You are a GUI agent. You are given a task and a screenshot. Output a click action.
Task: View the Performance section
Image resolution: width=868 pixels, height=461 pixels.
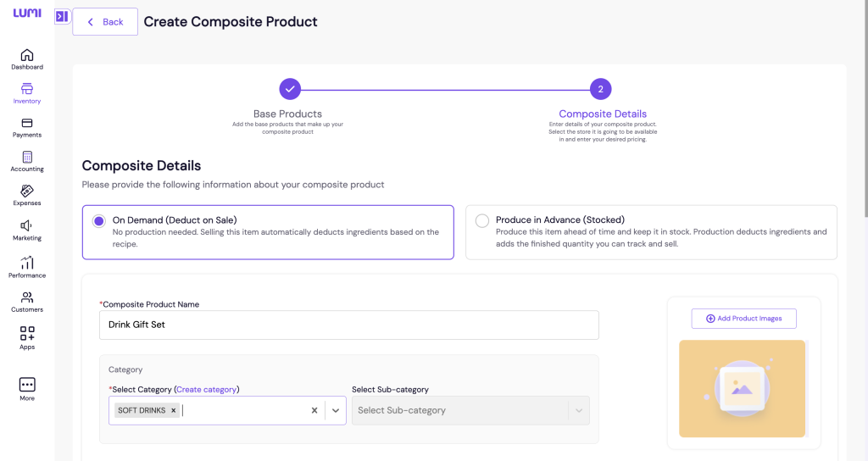pyautogui.click(x=27, y=267)
